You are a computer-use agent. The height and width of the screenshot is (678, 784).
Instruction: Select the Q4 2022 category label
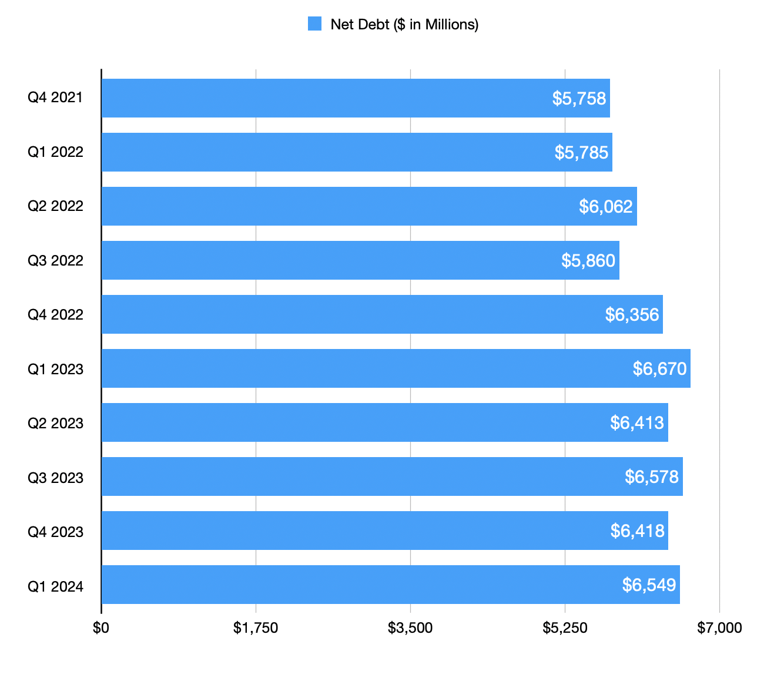point(55,315)
